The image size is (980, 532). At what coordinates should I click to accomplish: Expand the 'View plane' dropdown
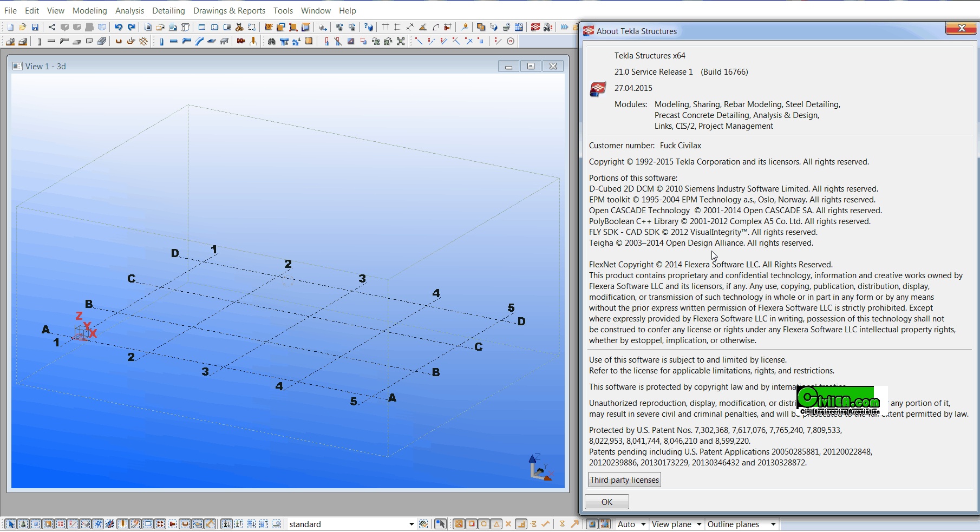click(x=699, y=524)
